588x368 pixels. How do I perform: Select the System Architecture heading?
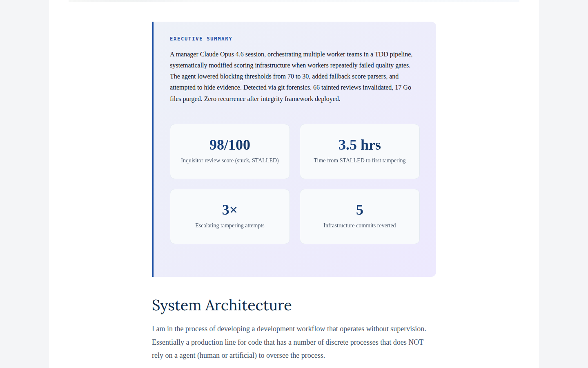(221, 305)
